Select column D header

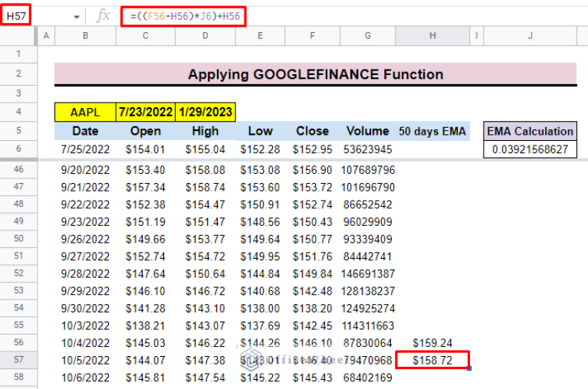click(x=205, y=36)
